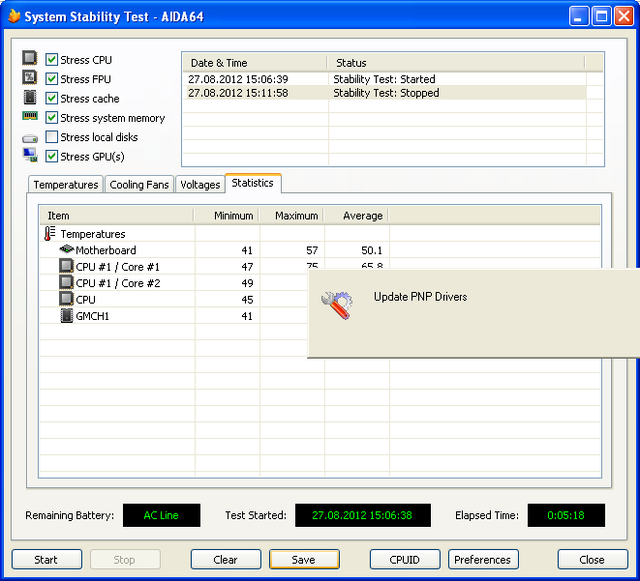Image resolution: width=640 pixels, height=581 pixels.
Task: Toggle the Stress GPU(s) checkbox
Action: tap(52, 156)
